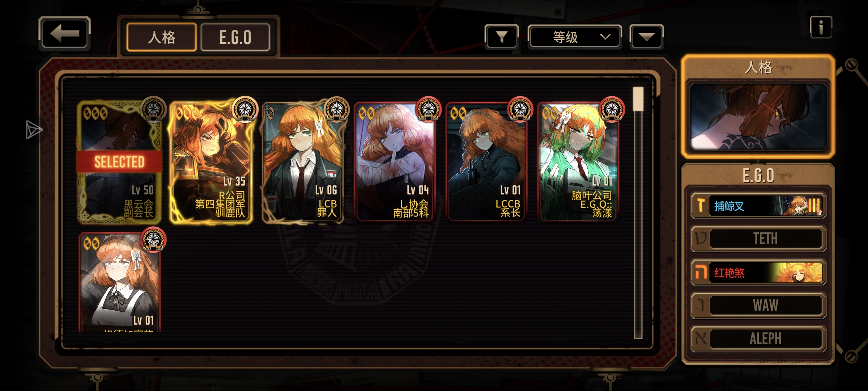Viewport: 868px width, 391px height.
Task: Expand the 等级 sort dropdown
Action: click(x=575, y=37)
